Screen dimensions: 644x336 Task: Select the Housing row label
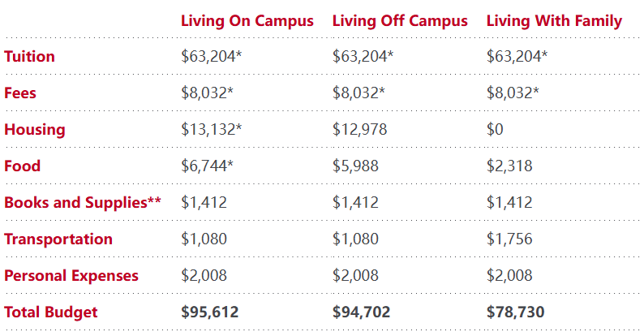(x=35, y=130)
